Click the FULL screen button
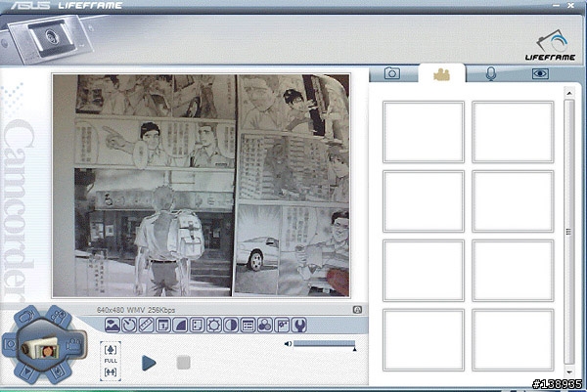Viewport: 587px width, 392px height. [x=111, y=361]
